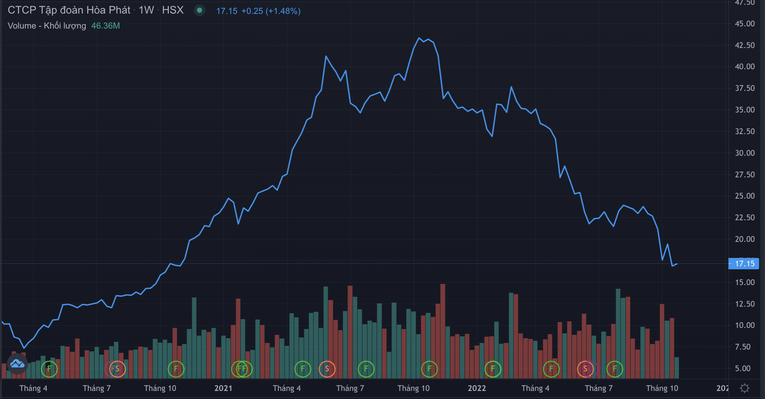Click the 2022 year label on time axis
This screenshot has width=765, height=399.
click(x=477, y=388)
